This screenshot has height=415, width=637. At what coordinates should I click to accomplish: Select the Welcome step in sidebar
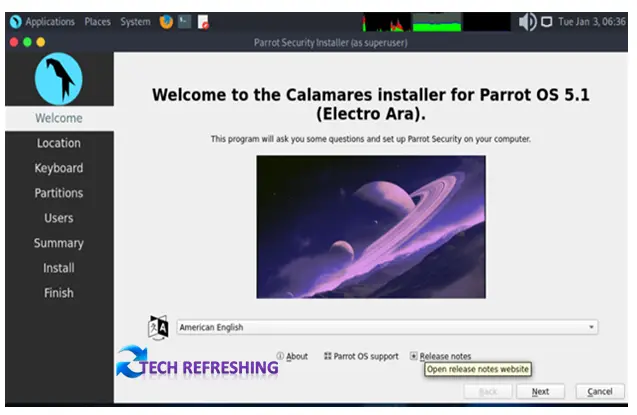pyautogui.click(x=58, y=118)
